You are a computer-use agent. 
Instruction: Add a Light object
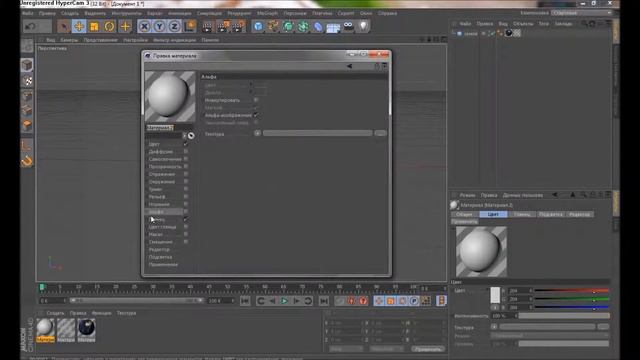click(363, 27)
